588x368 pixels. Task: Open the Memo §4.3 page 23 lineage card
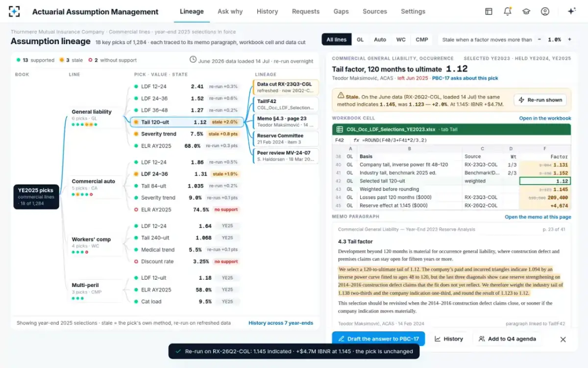(286, 122)
